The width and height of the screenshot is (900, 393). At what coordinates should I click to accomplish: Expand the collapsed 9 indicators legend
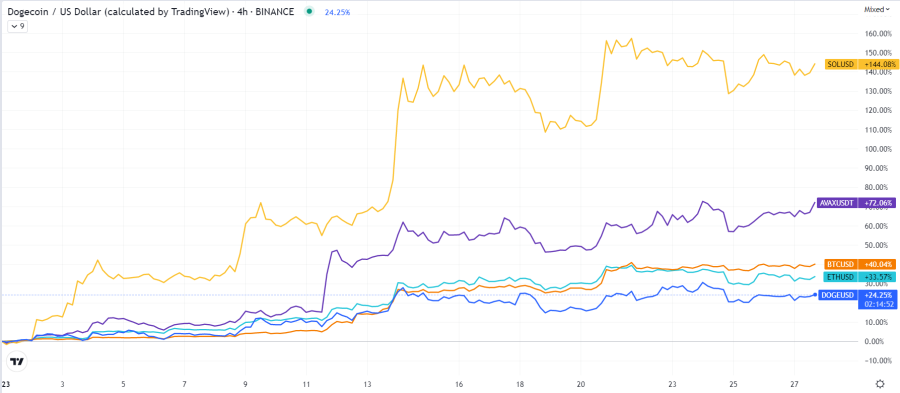[x=18, y=26]
